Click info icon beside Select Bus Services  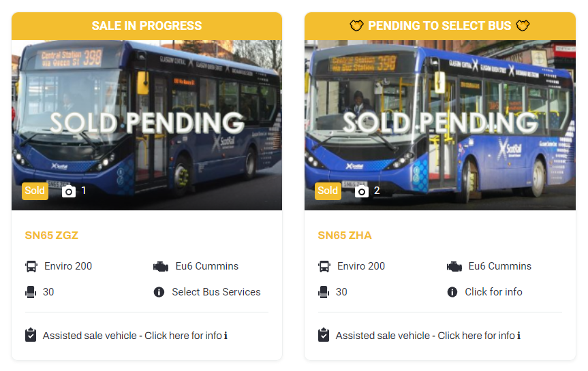click(159, 292)
